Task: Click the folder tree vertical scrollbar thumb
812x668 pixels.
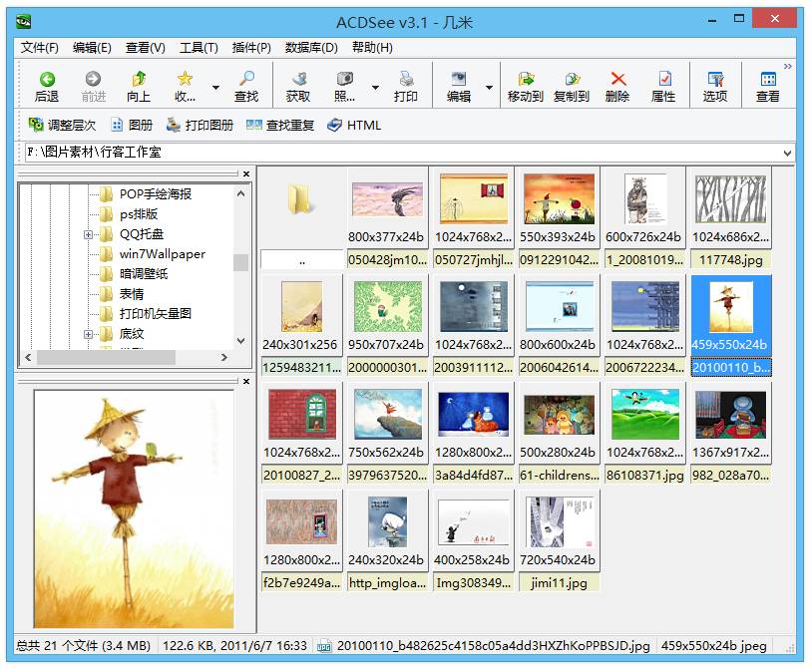Action: pyautogui.click(x=240, y=262)
